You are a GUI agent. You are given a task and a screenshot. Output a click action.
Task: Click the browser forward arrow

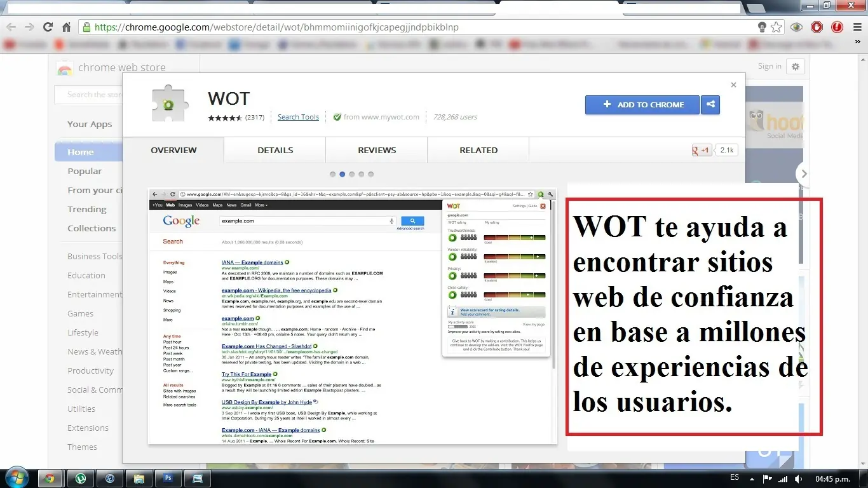point(29,27)
